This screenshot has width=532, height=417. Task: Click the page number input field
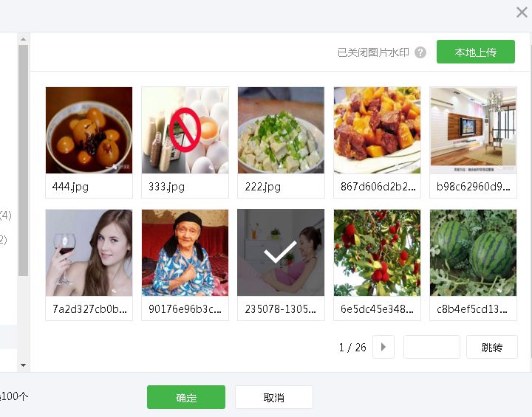(432, 347)
